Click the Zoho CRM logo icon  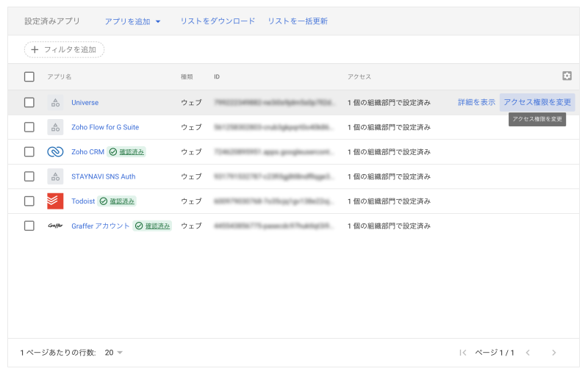(55, 152)
